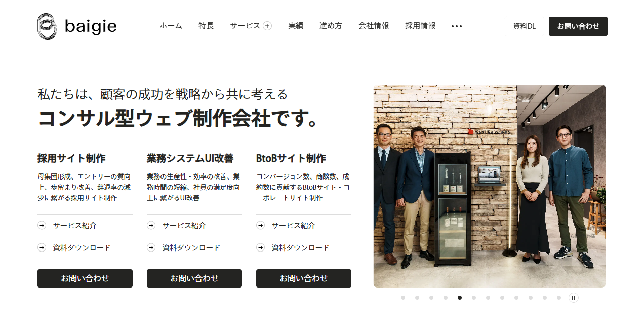Click arrow icon beside 業務システムUI改善 資料ダウンロード
This screenshot has width=644, height=323.
pos(151,248)
